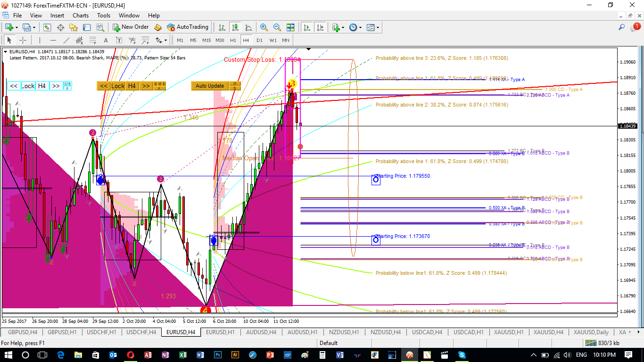Tile windows with the grid icon
644x362 pixels.
coord(290,27)
